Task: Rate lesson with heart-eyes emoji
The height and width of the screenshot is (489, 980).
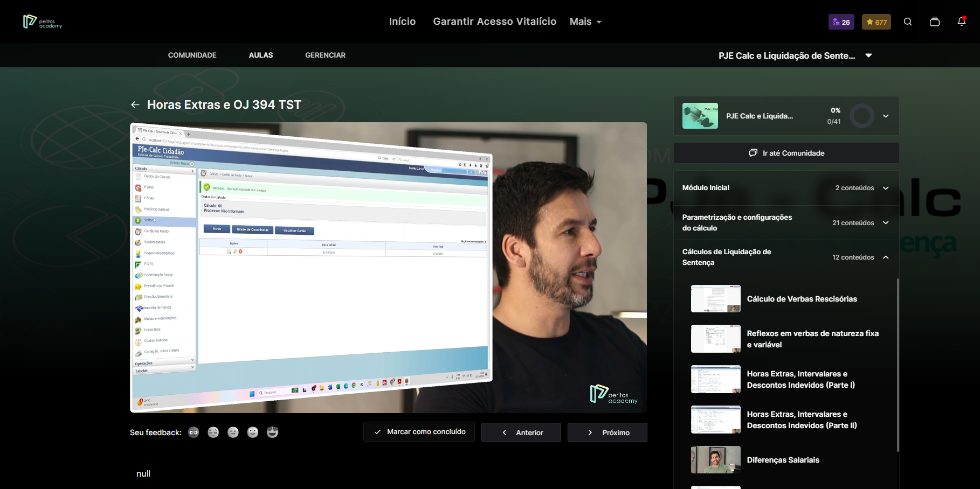Action: pyautogui.click(x=272, y=432)
